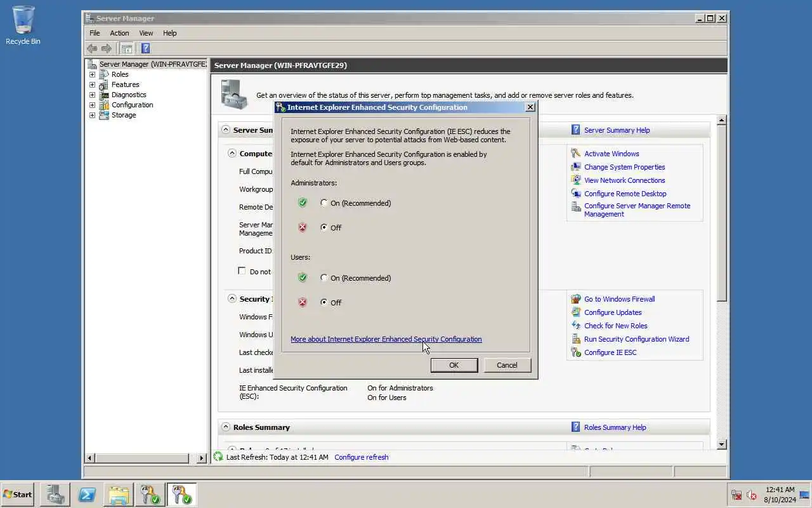Click the Configuration icon in tree
Screen dimensions: 812x508
click(x=104, y=105)
